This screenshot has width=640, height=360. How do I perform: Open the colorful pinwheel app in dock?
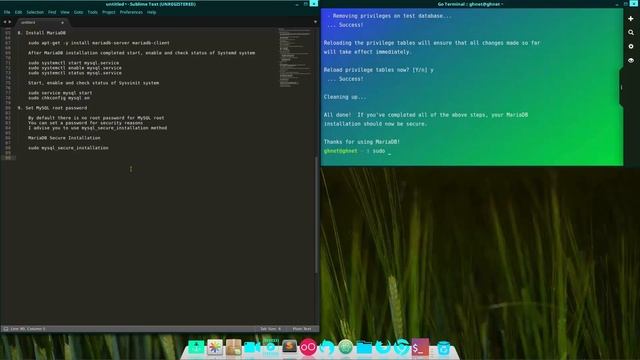(215, 347)
